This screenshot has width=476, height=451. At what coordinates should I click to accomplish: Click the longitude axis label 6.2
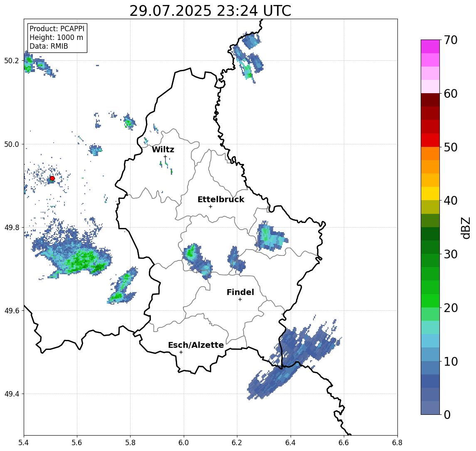(x=237, y=443)
